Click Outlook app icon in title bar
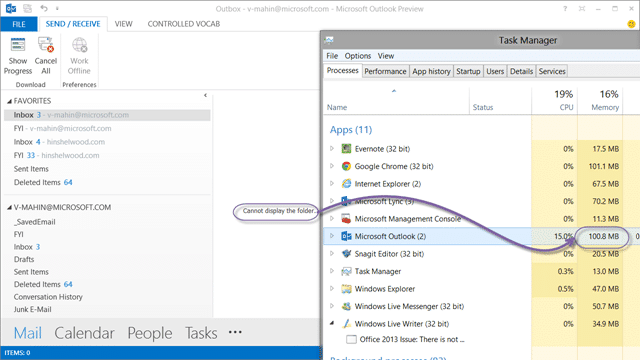The image size is (640, 360). (11, 8)
